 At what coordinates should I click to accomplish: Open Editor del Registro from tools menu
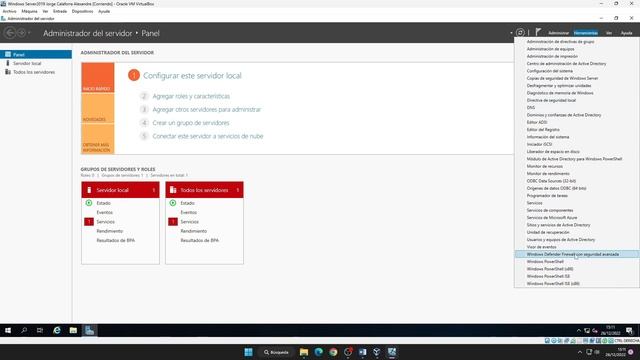543,130
